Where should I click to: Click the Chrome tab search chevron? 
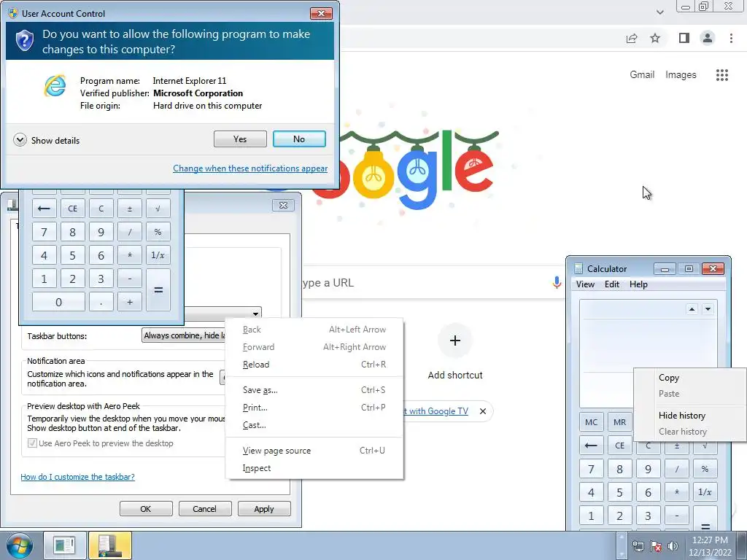click(x=659, y=12)
